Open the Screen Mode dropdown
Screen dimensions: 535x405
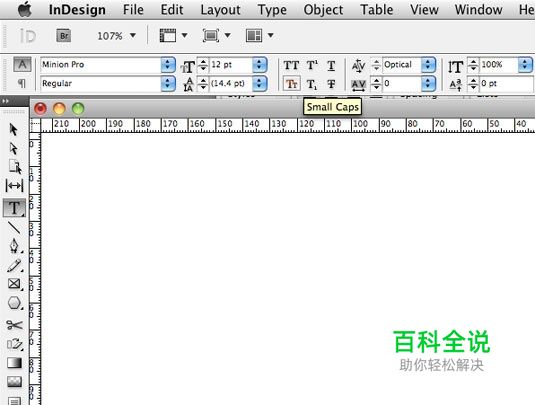(x=228, y=35)
